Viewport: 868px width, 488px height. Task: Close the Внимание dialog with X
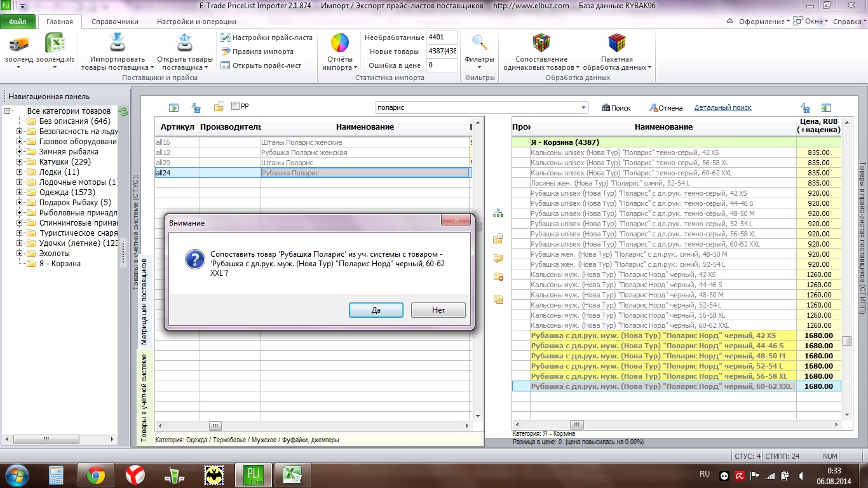[456, 221]
